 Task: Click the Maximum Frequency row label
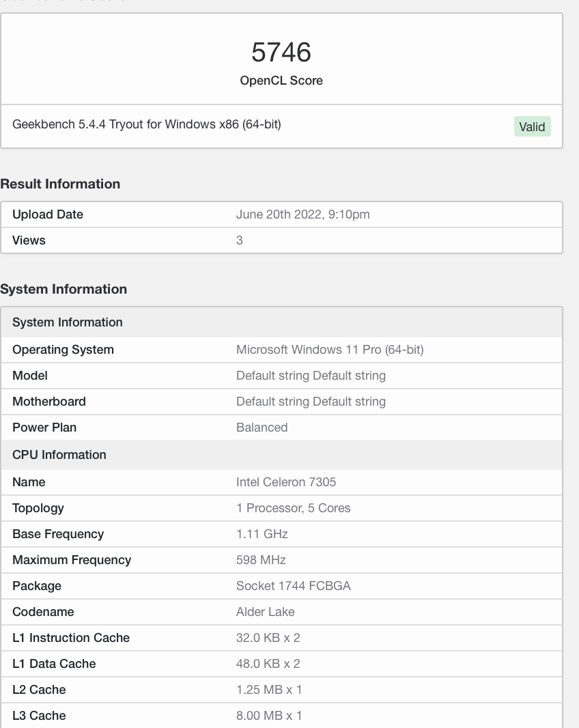tap(72, 560)
